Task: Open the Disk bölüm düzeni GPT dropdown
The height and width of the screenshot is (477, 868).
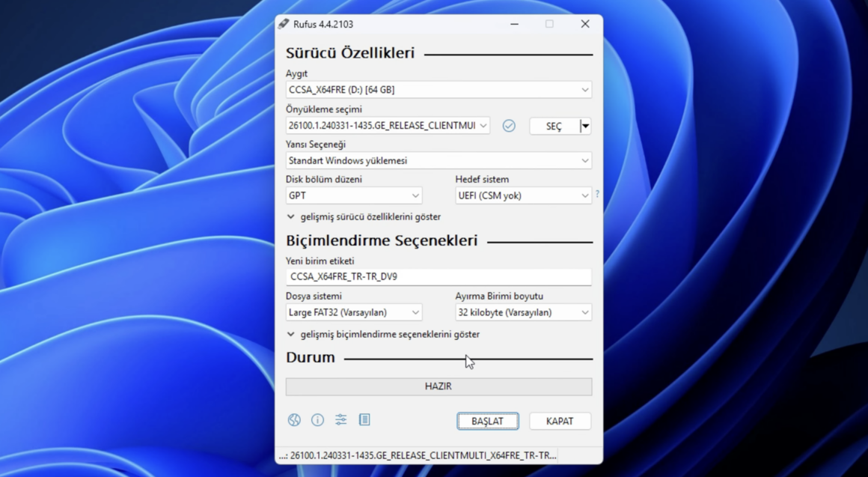Action: pyautogui.click(x=354, y=195)
